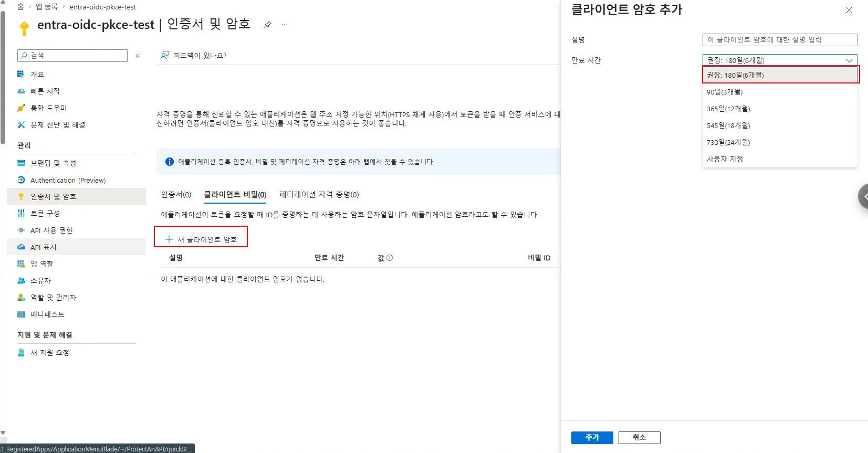Open the 브랜딩 및 속성 icon
Viewport: 868px width, 453px height.
pyautogui.click(x=21, y=163)
